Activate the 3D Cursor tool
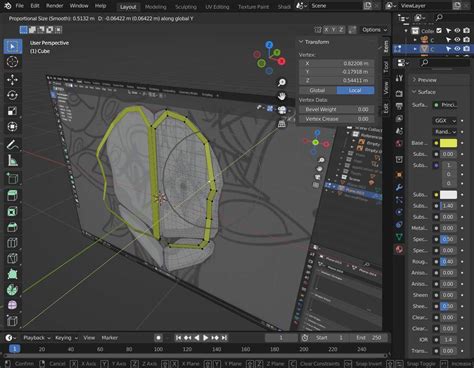This screenshot has height=368, width=474. tap(12, 62)
